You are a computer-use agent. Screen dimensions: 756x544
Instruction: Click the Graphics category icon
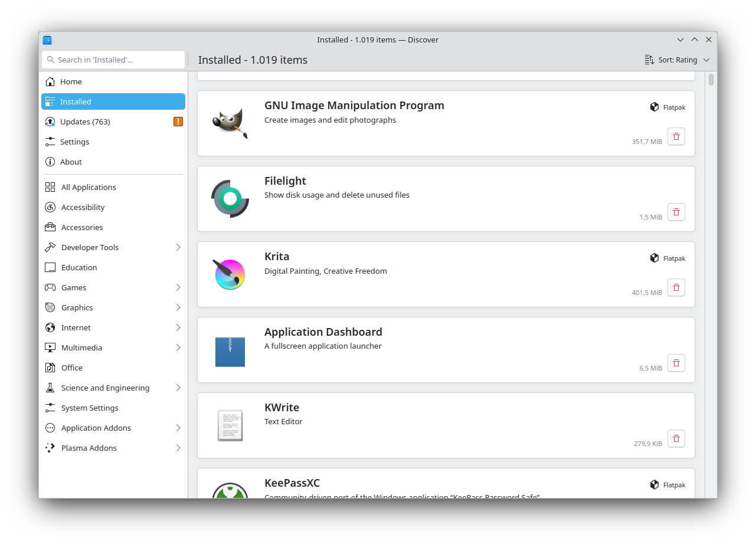pyautogui.click(x=50, y=307)
